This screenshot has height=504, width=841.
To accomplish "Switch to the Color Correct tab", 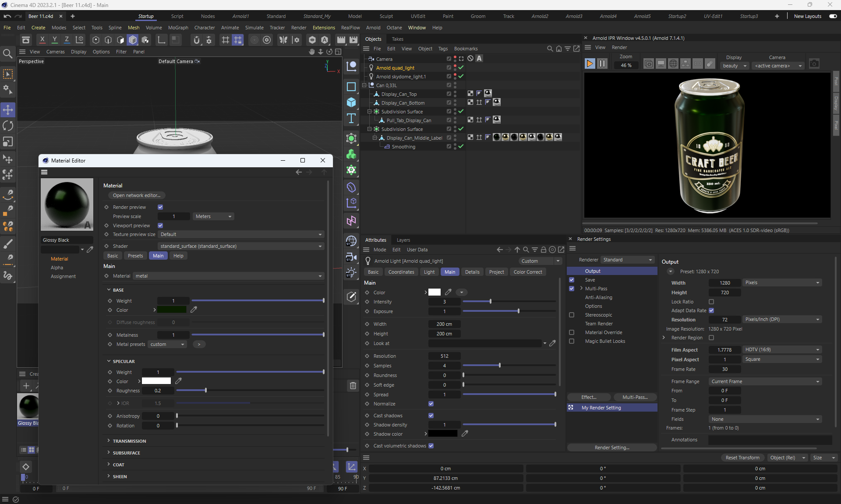I will 528,272.
